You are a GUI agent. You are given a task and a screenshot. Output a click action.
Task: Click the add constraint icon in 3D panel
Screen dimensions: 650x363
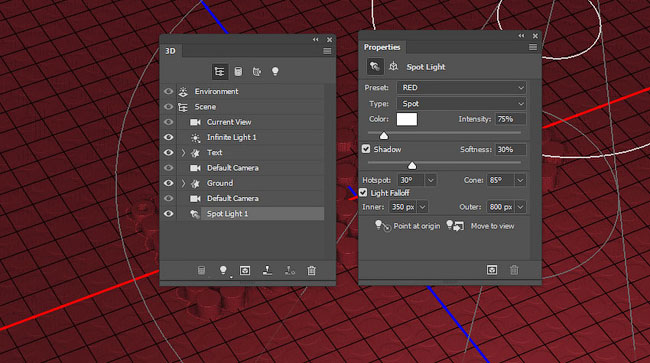pos(290,271)
